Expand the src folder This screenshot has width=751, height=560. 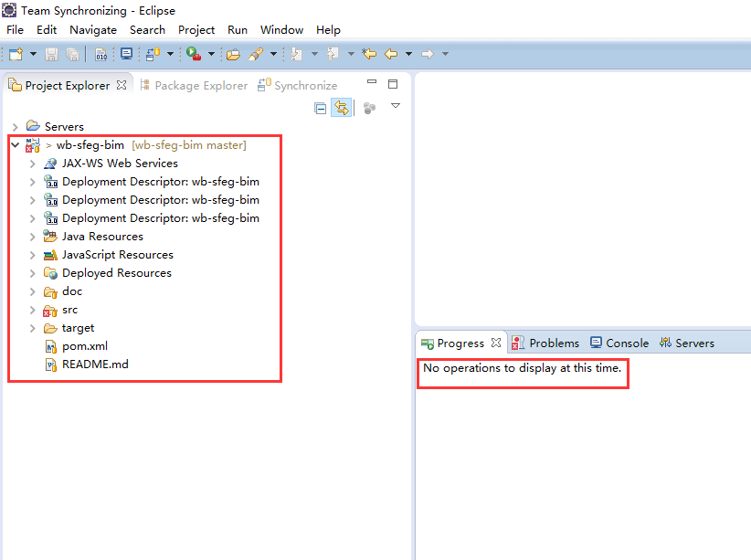pyautogui.click(x=32, y=310)
